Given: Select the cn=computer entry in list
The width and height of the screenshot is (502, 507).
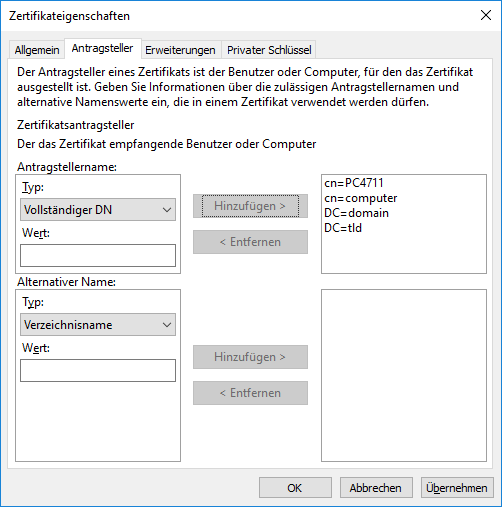Looking at the screenshot, I should pos(361,198).
